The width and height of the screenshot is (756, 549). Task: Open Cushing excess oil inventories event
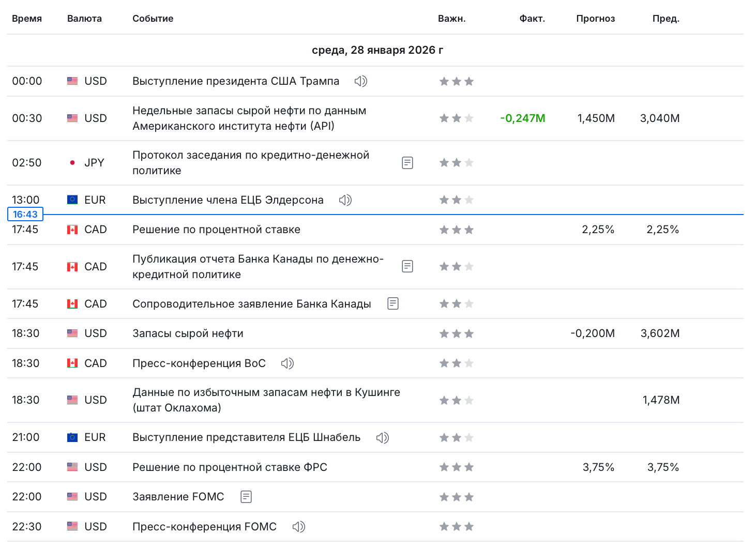click(x=266, y=400)
